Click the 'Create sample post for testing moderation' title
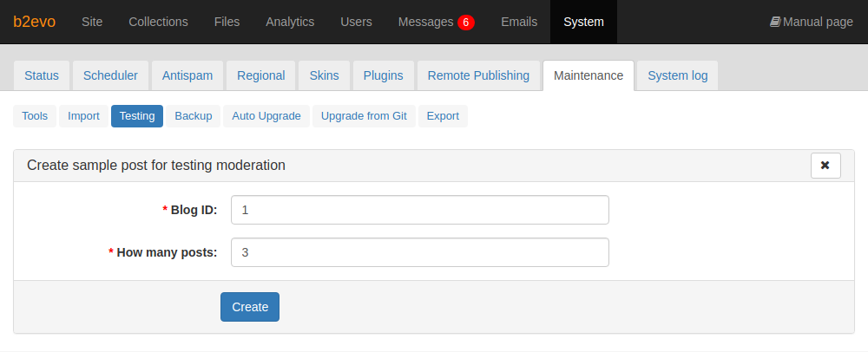The height and width of the screenshot is (352, 868). tap(156, 166)
